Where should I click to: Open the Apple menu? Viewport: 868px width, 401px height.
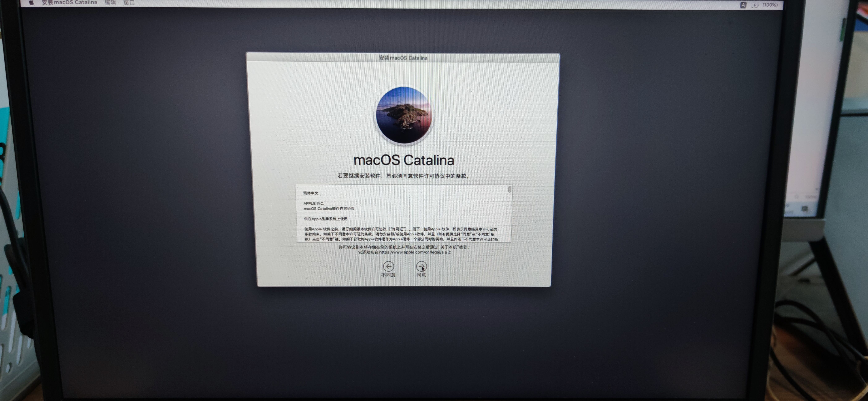click(31, 2)
